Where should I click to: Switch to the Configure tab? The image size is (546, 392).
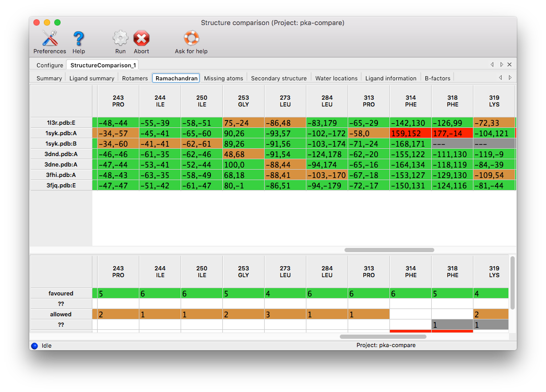point(50,65)
